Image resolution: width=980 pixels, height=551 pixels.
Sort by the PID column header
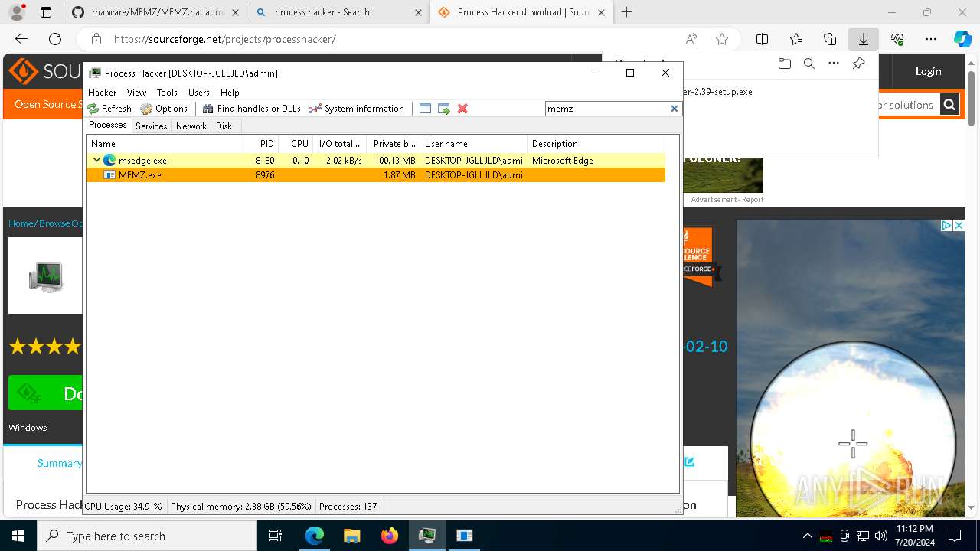pos(259,143)
